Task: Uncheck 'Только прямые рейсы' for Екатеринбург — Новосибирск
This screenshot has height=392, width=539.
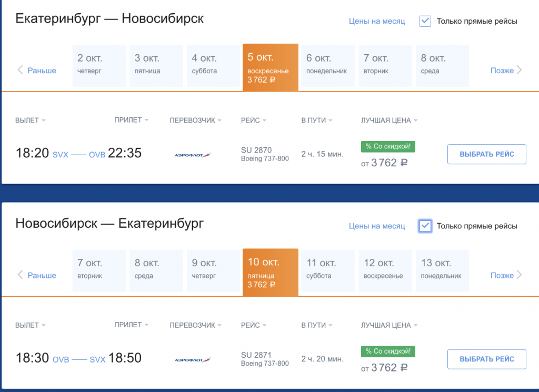Action: click(x=425, y=21)
